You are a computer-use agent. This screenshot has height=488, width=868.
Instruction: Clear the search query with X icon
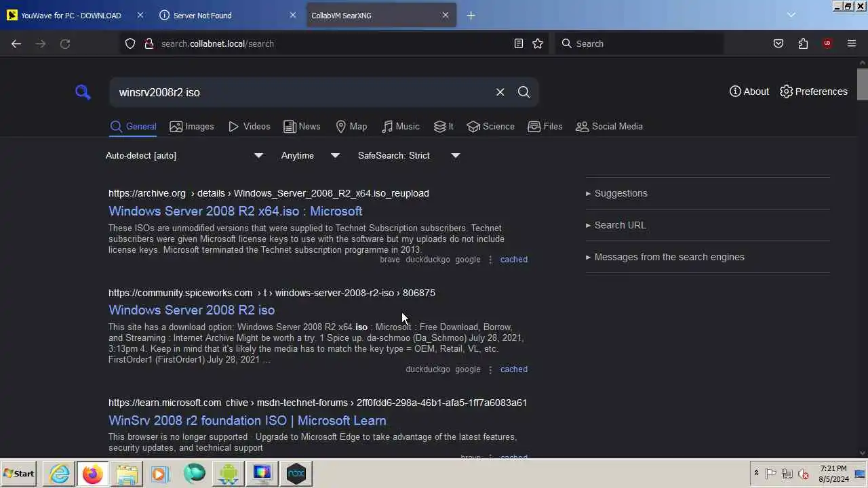[x=500, y=92]
